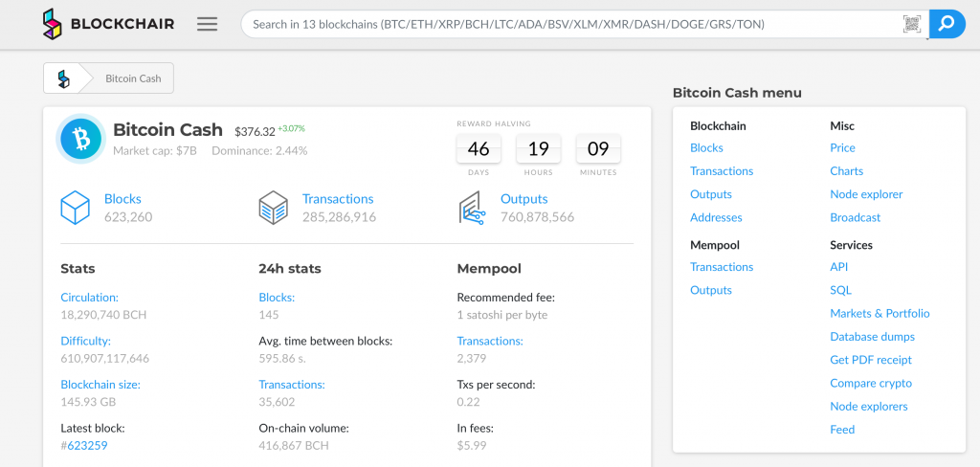
Task: Select Get PDF receipt link
Action: coord(870,360)
